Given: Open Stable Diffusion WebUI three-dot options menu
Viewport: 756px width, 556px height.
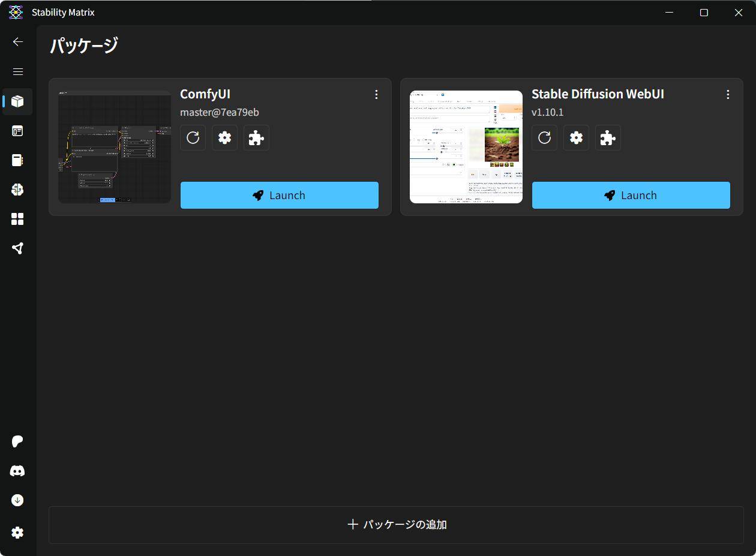Looking at the screenshot, I should coord(728,94).
